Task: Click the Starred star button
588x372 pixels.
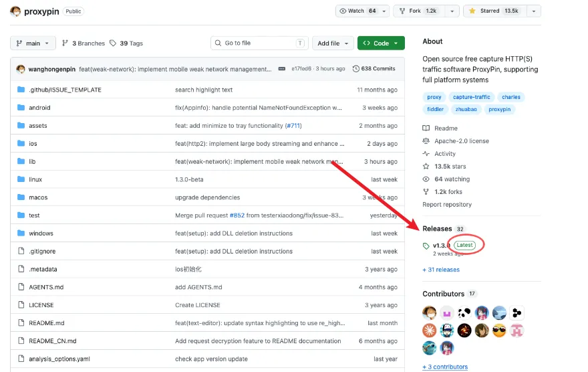Action: [x=495, y=11]
